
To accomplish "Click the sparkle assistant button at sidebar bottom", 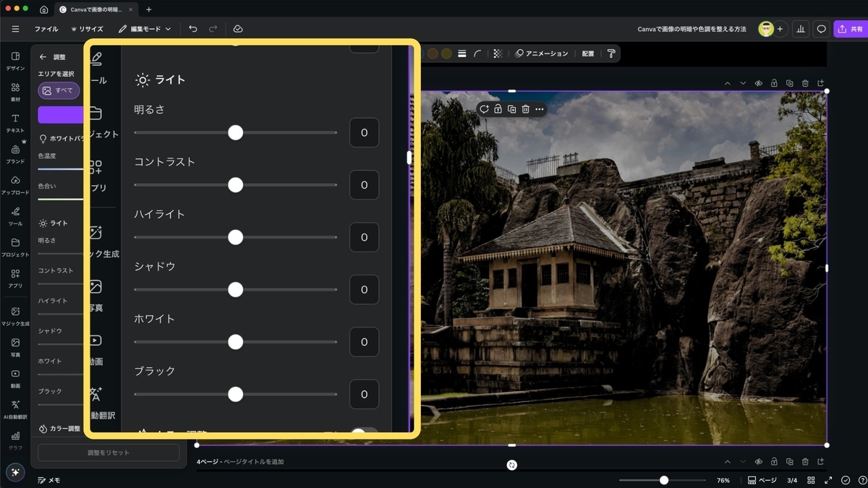I will [15, 472].
